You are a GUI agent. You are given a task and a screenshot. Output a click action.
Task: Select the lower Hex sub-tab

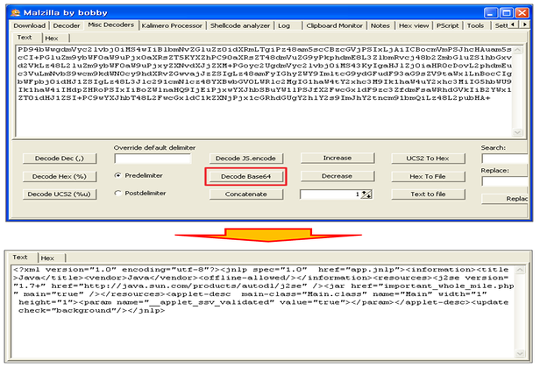[48, 258]
